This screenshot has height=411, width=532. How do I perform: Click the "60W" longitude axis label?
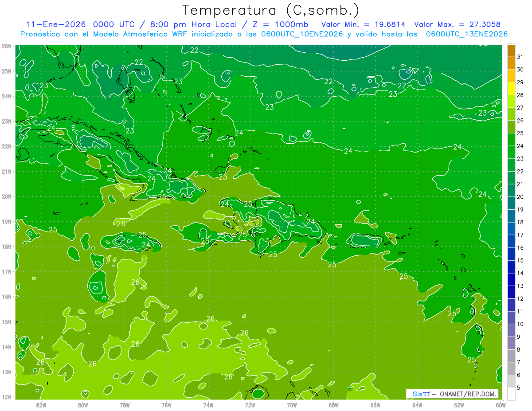(x=501, y=404)
